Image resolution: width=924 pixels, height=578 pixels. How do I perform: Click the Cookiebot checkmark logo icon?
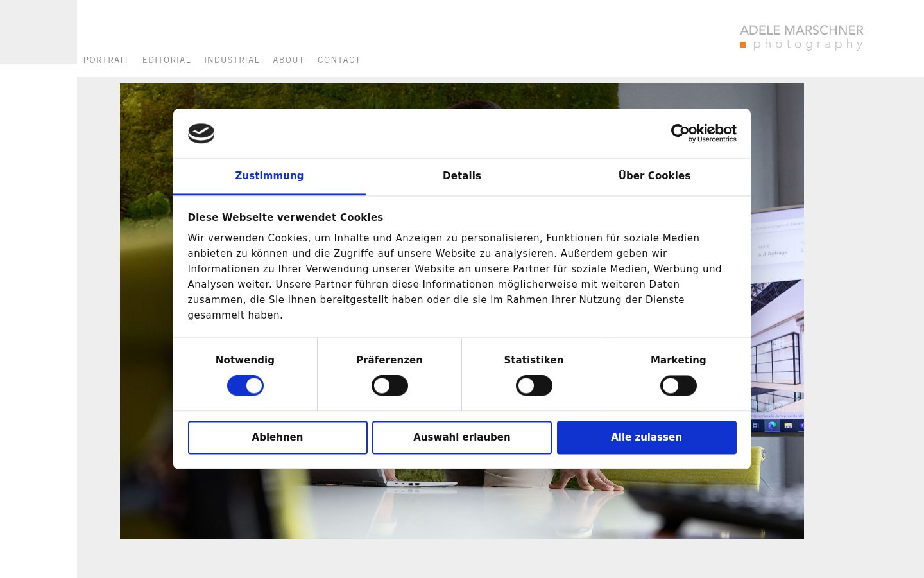201,134
